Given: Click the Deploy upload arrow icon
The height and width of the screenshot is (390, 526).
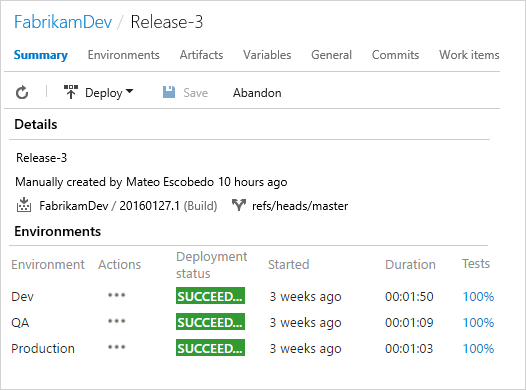Looking at the screenshot, I should pyautogui.click(x=71, y=92).
